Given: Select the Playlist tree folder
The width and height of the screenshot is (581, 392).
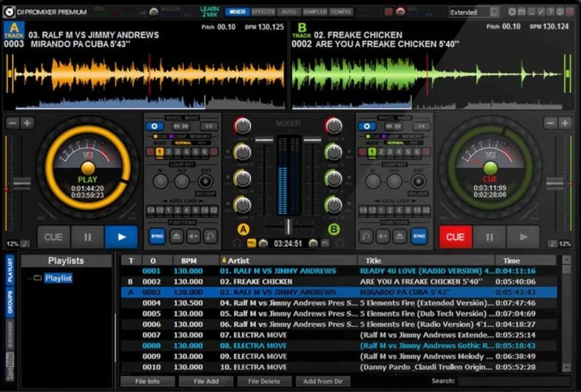Looking at the screenshot, I should (x=58, y=278).
